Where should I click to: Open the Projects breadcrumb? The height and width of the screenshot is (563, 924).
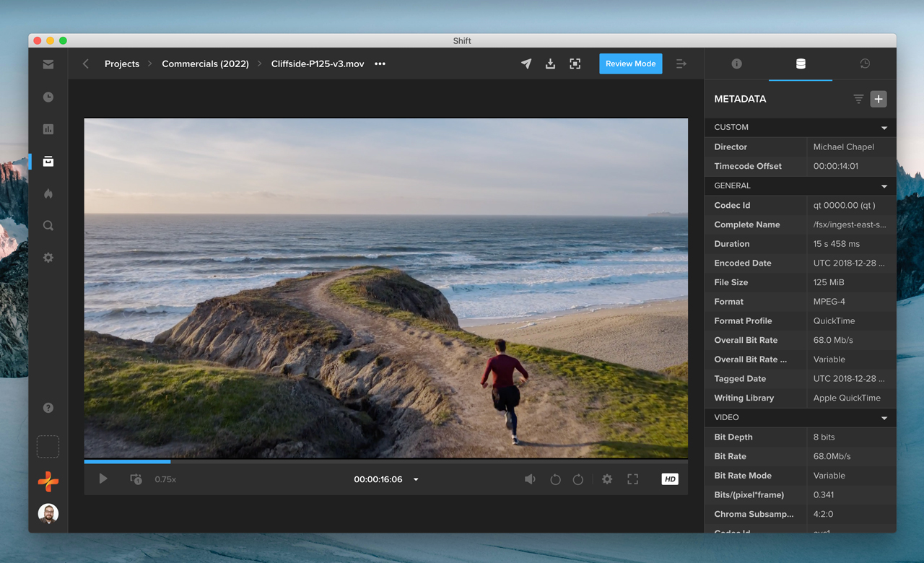click(x=122, y=64)
